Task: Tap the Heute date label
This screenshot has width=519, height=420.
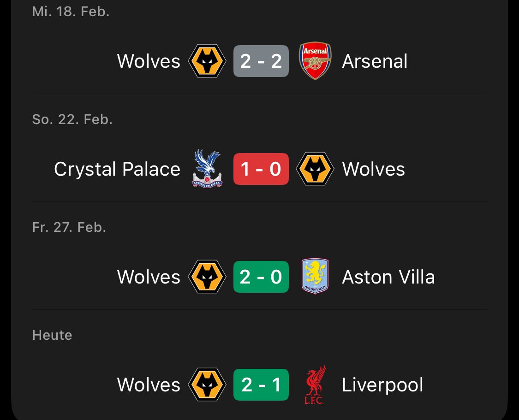Action: [52, 335]
